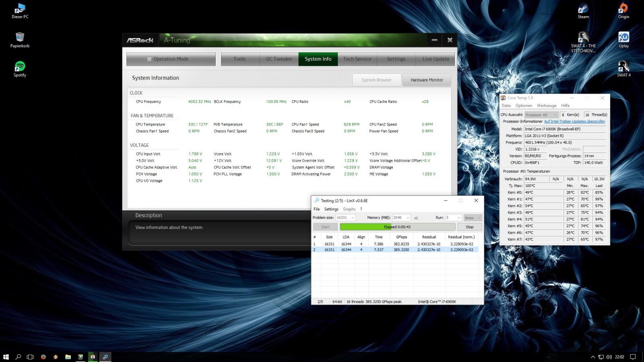Open the Werkzeuge menu in Core Temp
Viewport: 644px width, 362px height.
(547, 105)
